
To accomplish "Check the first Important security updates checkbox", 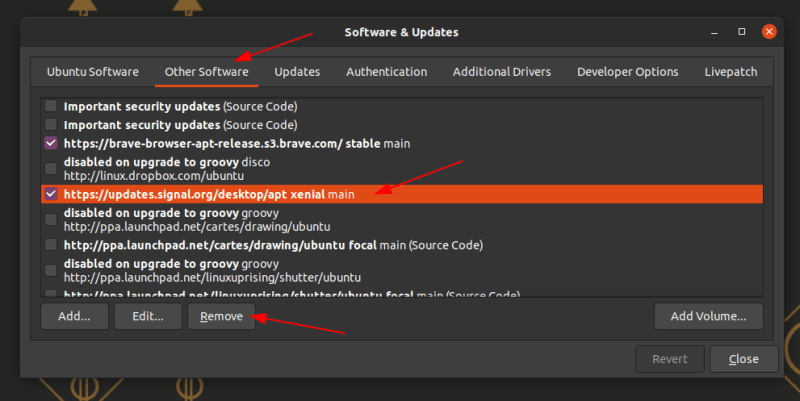I will coord(51,106).
